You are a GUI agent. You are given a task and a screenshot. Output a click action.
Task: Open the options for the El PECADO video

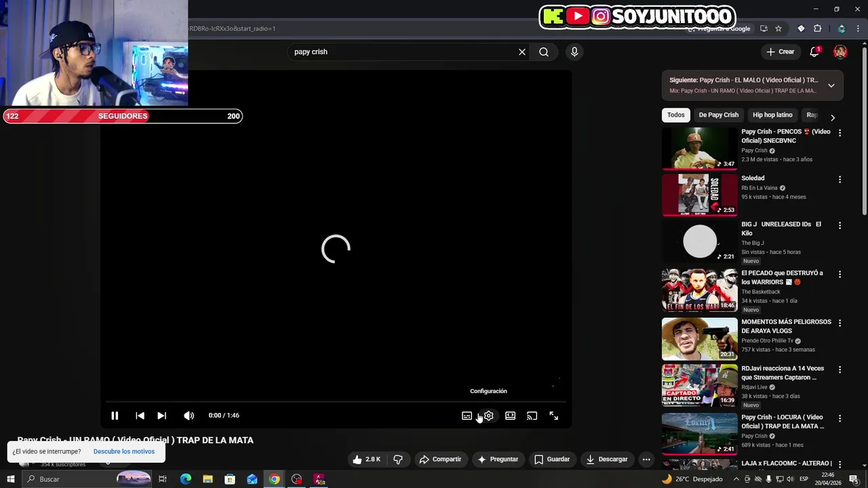click(840, 274)
